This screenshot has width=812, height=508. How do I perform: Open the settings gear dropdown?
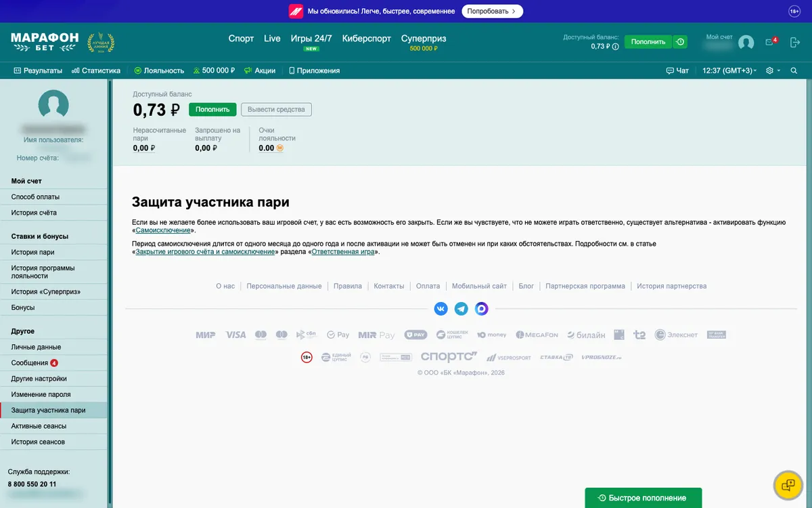point(772,70)
